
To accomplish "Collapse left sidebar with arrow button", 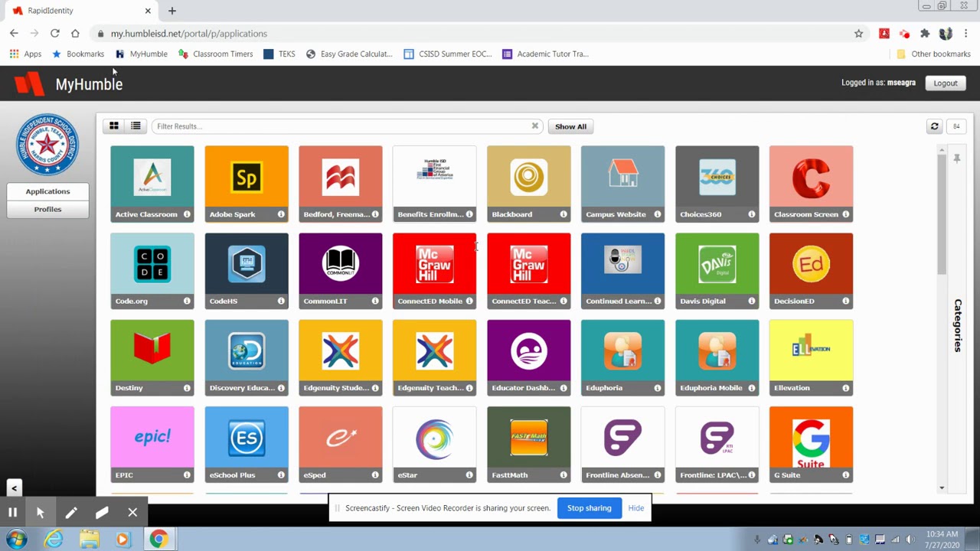I will coord(14,487).
